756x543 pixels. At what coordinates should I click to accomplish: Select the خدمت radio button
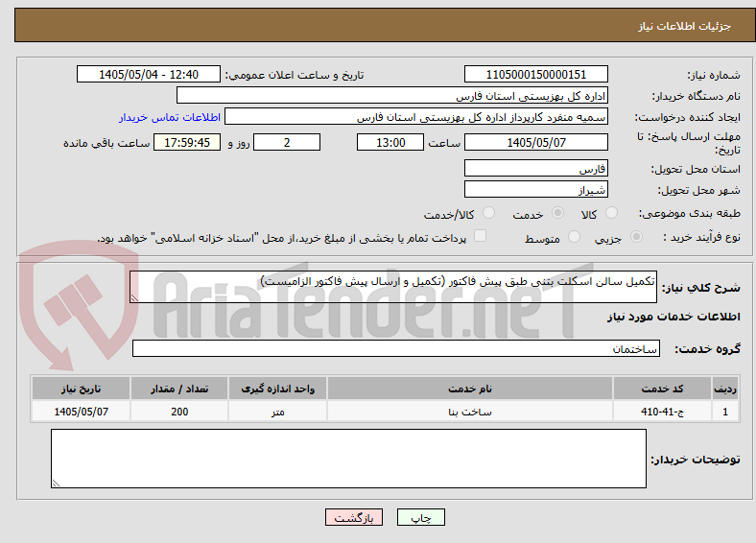point(557,213)
